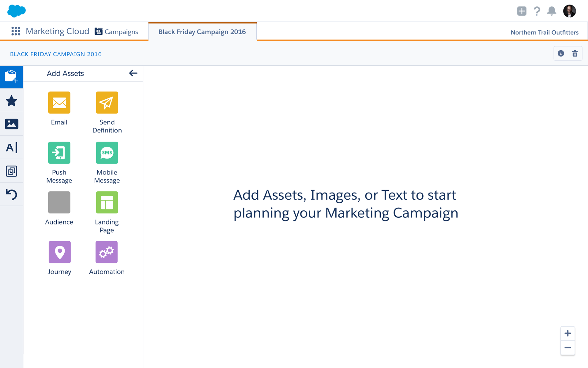
Task: Open the help question mark icon
Action: coord(537,11)
